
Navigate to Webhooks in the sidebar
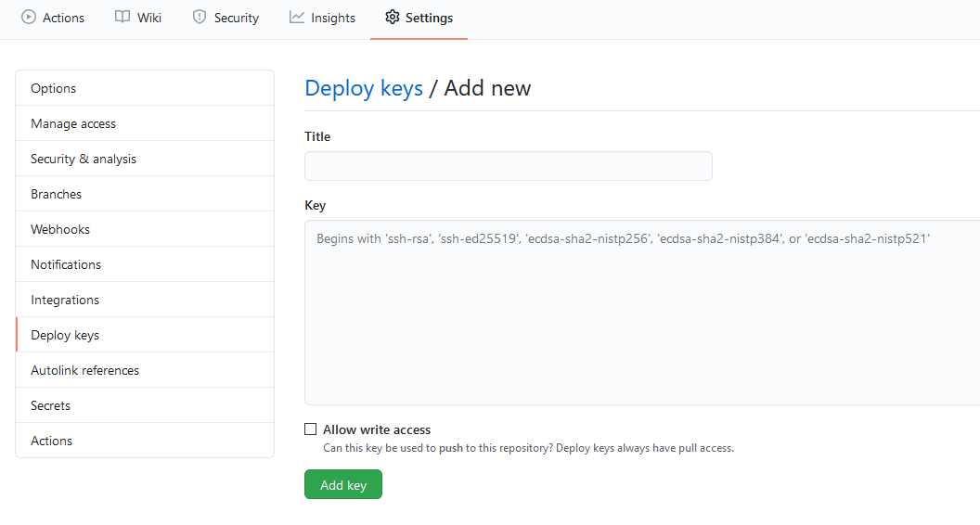tap(145, 229)
